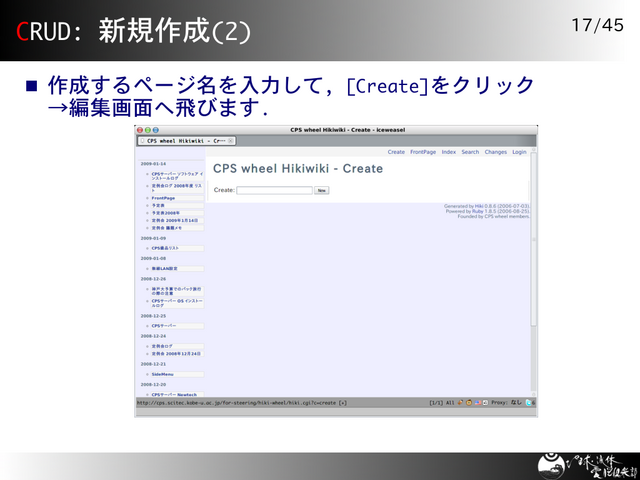Viewport: 640px width, 480px height.
Task: Click the Create page name text field
Action: coord(274,190)
